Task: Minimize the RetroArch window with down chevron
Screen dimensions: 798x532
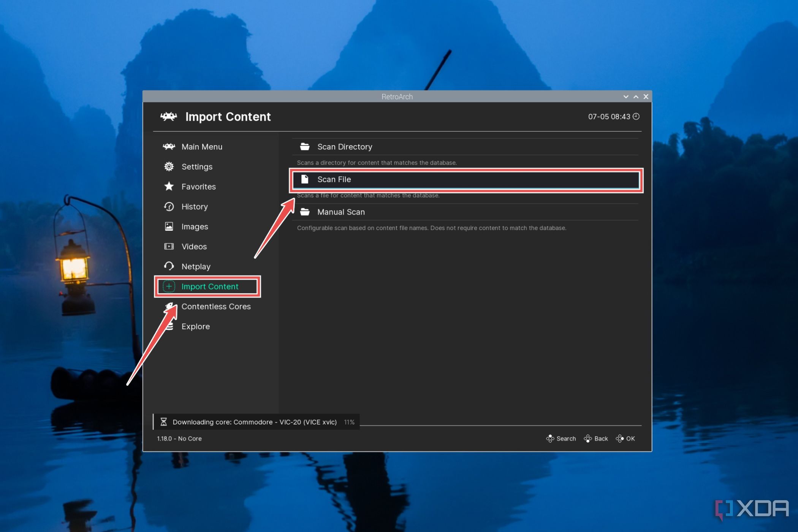Action: point(626,97)
